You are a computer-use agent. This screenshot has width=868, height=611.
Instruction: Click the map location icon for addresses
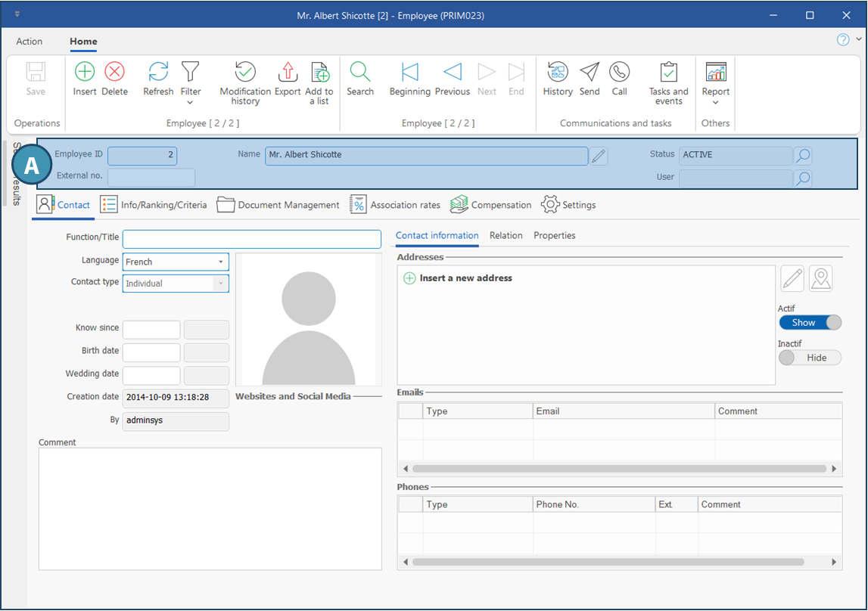point(820,278)
